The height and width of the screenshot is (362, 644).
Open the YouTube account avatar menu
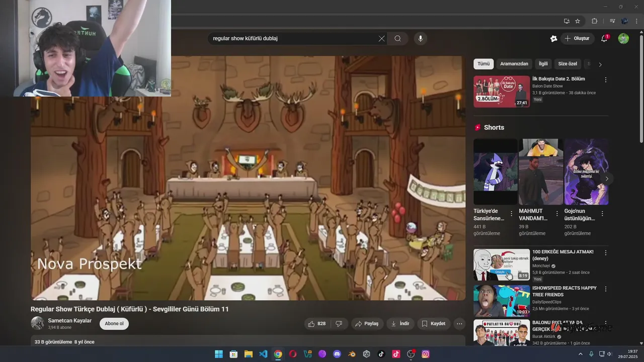click(x=623, y=39)
